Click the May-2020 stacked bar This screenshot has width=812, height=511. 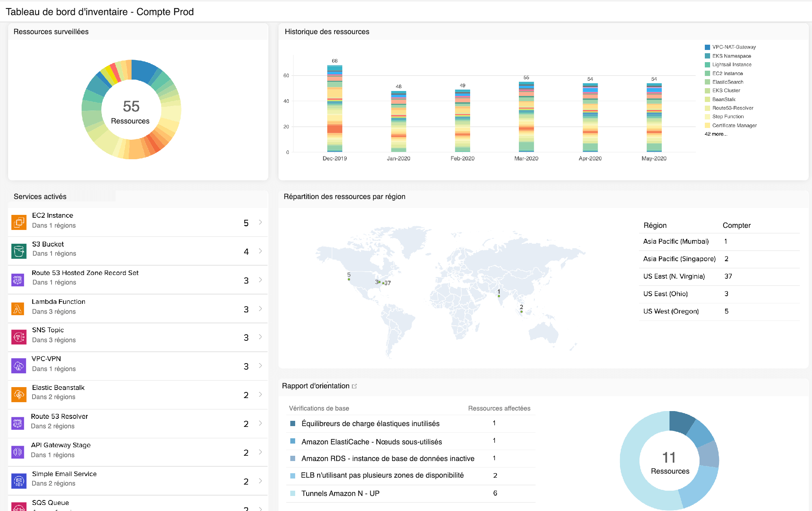point(654,118)
